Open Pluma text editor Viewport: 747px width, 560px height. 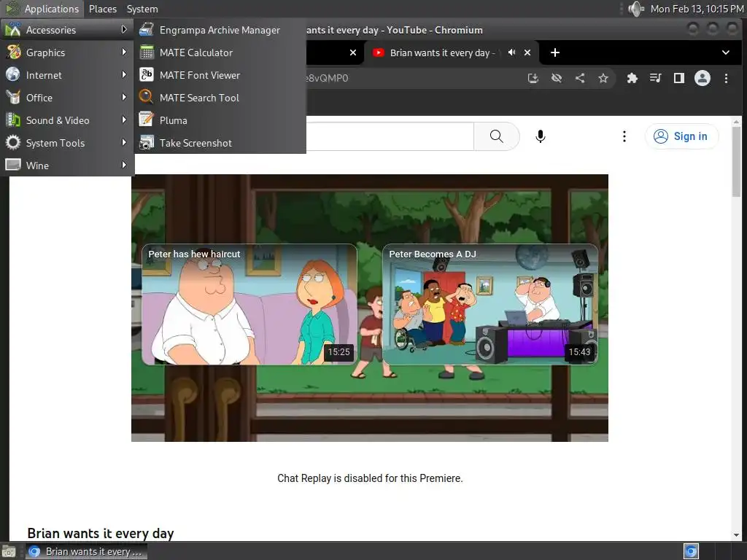point(220,120)
